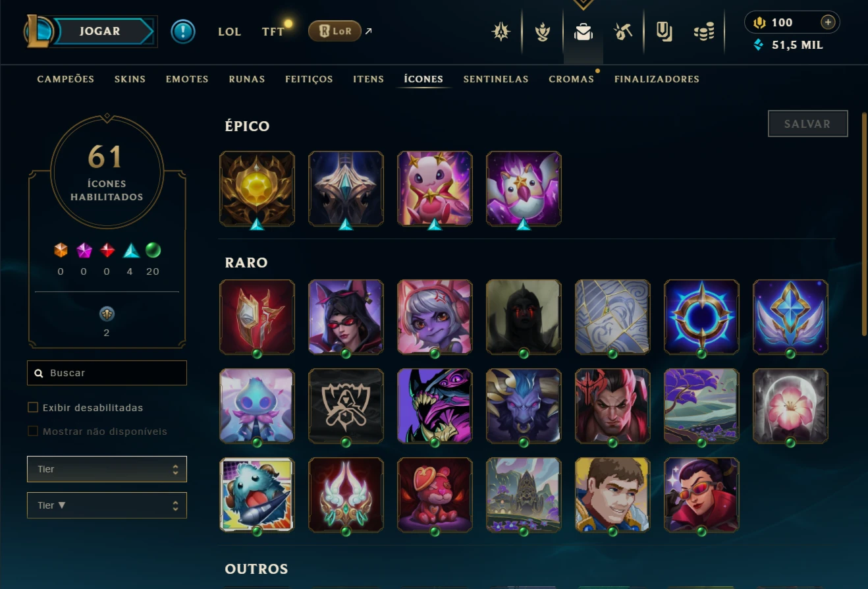
Task: Open the first Tier dropdown
Action: point(107,469)
